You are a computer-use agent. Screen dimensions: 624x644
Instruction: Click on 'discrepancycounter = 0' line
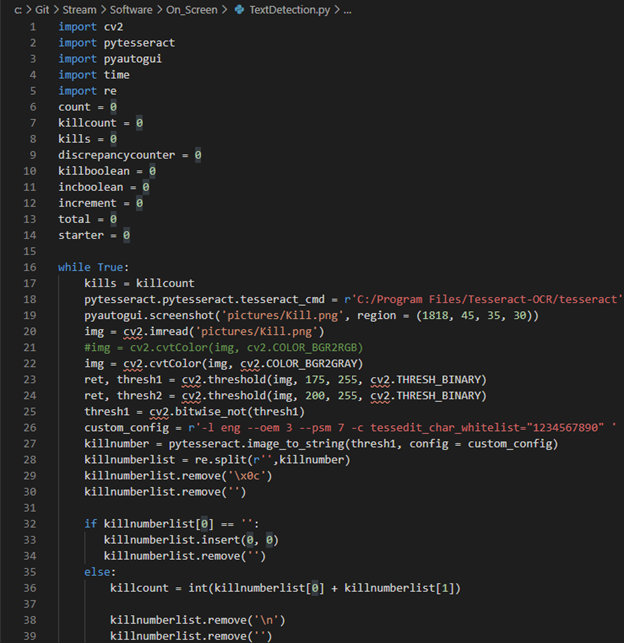[x=130, y=155]
